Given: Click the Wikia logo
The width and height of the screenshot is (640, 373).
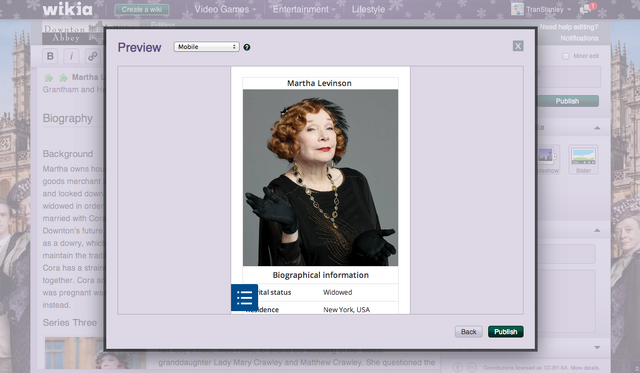Looking at the screenshot, I should click(67, 9).
